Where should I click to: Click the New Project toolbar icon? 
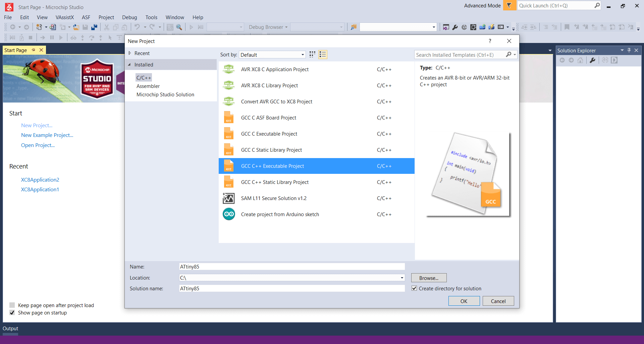pyautogui.click(x=39, y=27)
